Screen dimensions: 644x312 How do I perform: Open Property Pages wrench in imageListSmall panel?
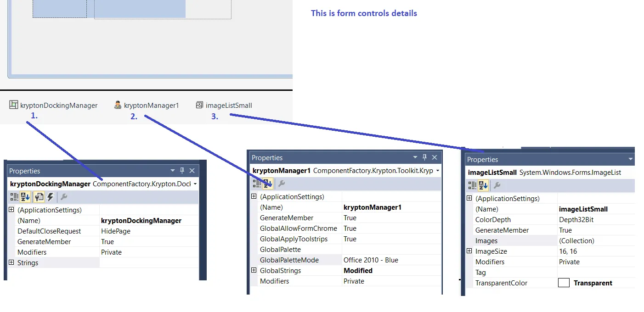click(x=497, y=185)
